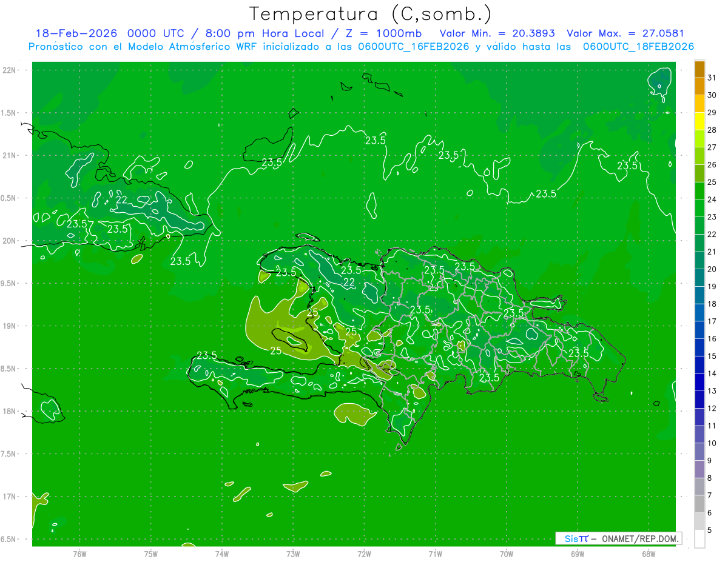
Task: Select the 18-Feb-2026 date text
Action: coord(76,33)
